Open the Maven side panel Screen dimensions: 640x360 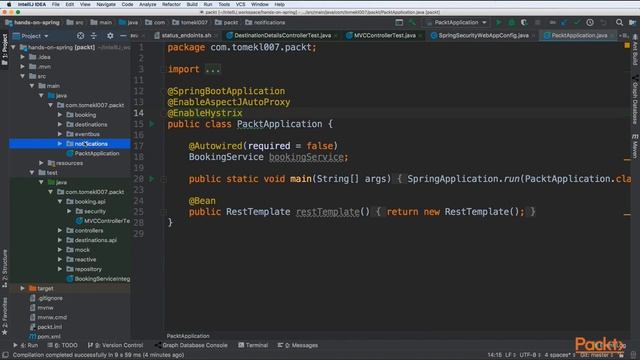pos(635,146)
